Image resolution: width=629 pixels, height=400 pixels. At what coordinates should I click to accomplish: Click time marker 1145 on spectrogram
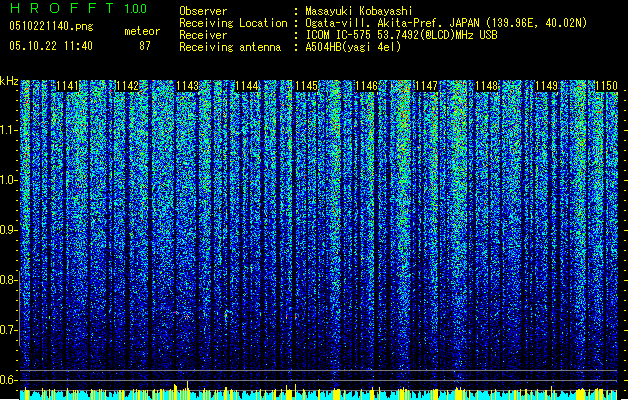pos(306,86)
